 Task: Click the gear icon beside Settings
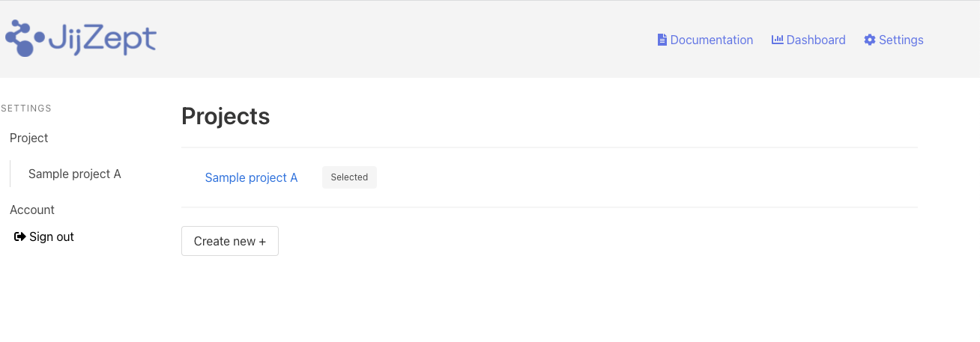[870, 40]
